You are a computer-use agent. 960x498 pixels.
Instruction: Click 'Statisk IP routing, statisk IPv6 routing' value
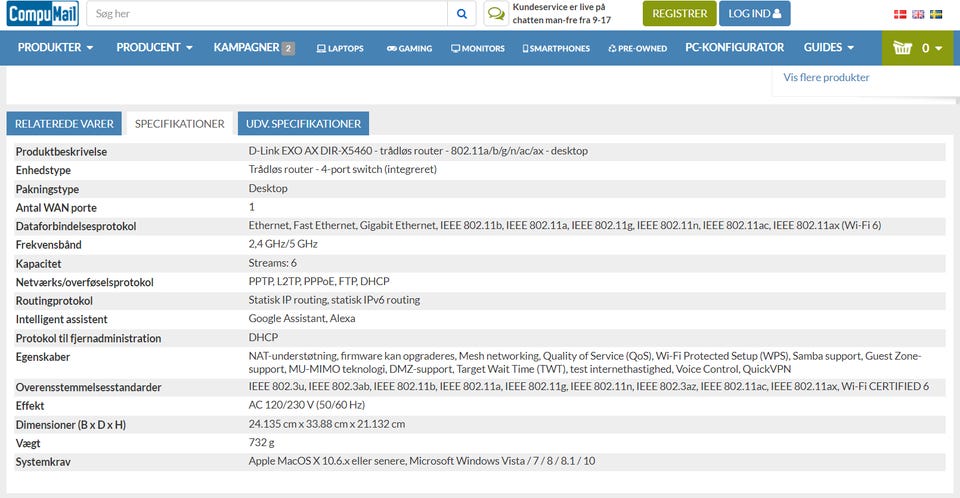334,300
